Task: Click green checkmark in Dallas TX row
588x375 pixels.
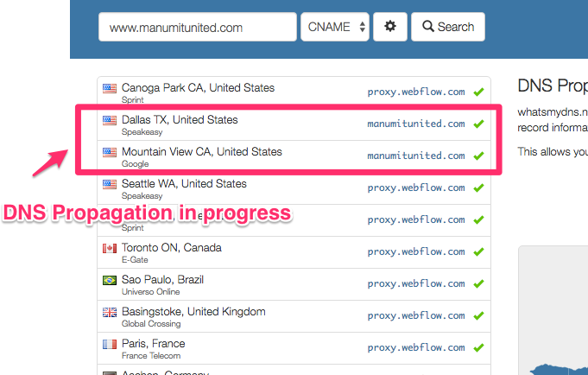Action: tap(478, 124)
